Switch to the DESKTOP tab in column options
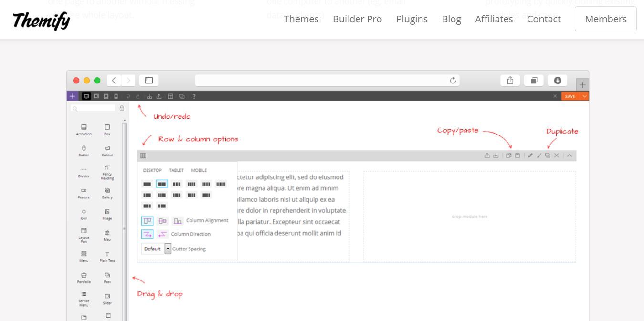Screen dimensions: 644x321 [x=152, y=170]
